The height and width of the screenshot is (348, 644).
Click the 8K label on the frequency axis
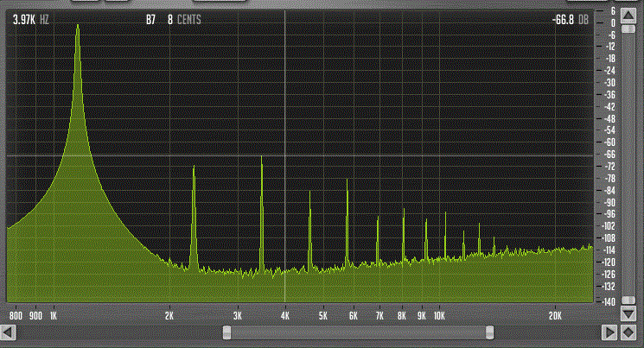point(402,316)
